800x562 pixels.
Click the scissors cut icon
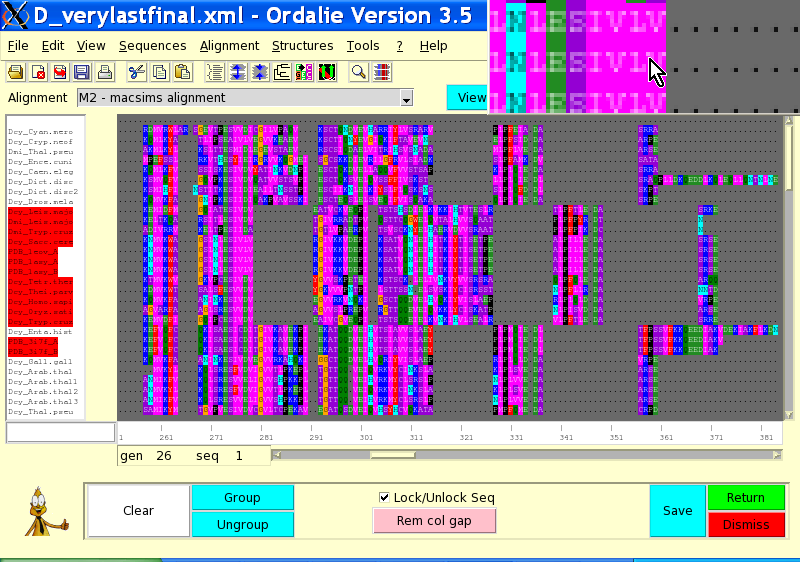pyautogui.click(x=137, y=72)
